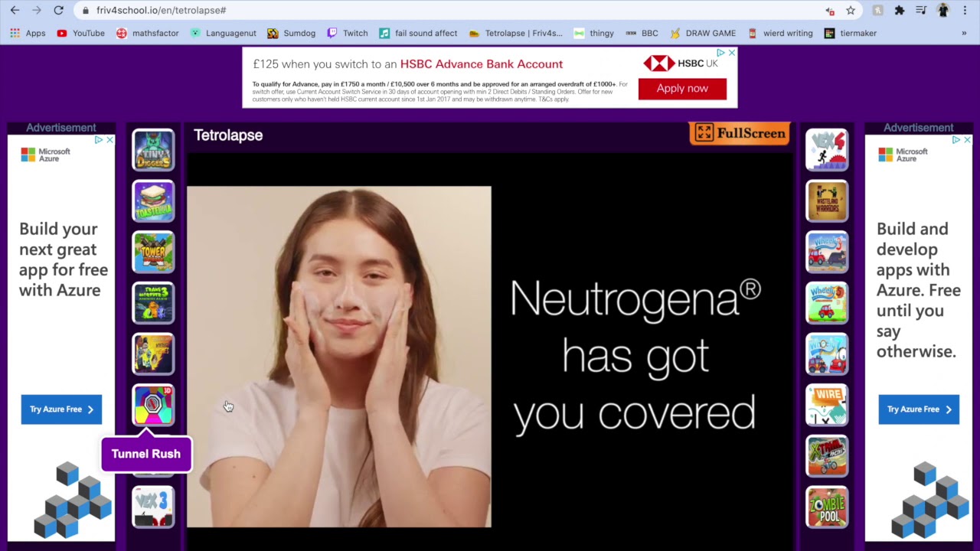
Task: Open the Languagenut bookmark
Action: [223, 34]
